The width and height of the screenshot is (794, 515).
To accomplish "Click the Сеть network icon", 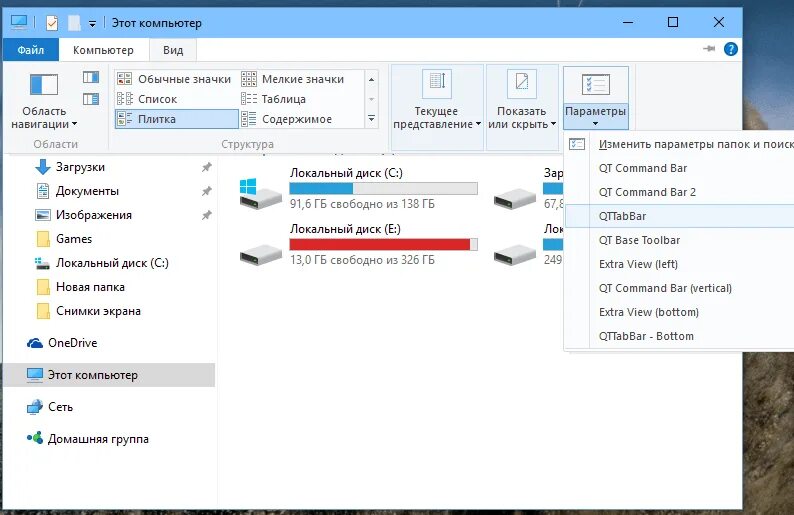I will click(35, 407).
